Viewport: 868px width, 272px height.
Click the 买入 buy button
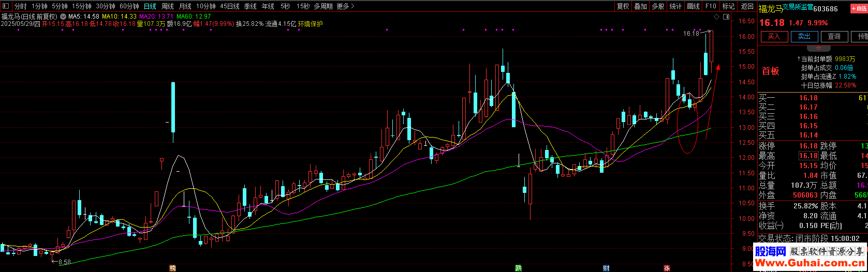[774, 36]
